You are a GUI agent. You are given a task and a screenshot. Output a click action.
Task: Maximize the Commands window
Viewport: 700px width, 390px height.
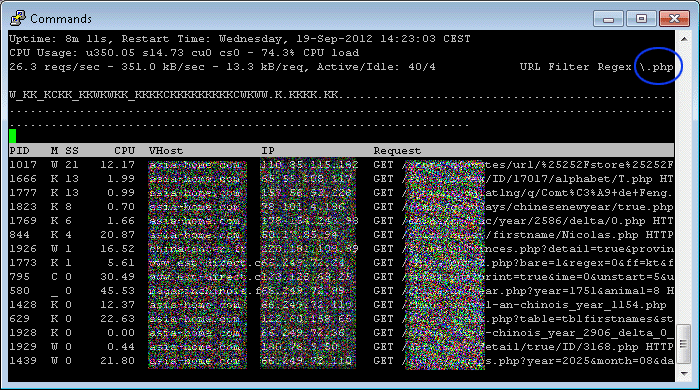coord(641,19)
